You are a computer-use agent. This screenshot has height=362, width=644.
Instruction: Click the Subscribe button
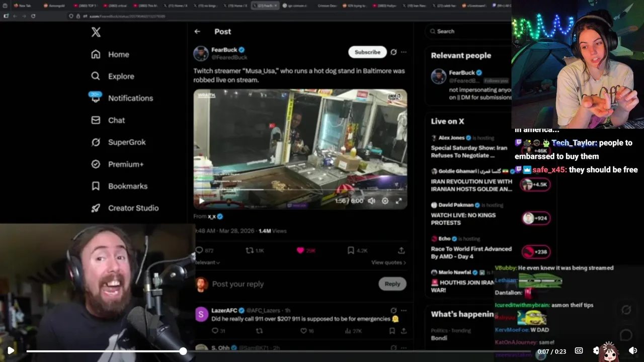(x=367, y=52)
